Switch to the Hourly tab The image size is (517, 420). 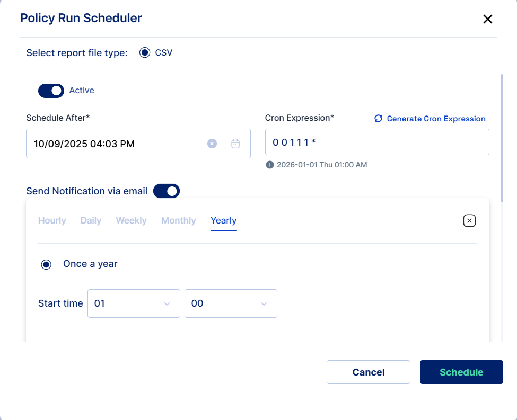[52, 220]
